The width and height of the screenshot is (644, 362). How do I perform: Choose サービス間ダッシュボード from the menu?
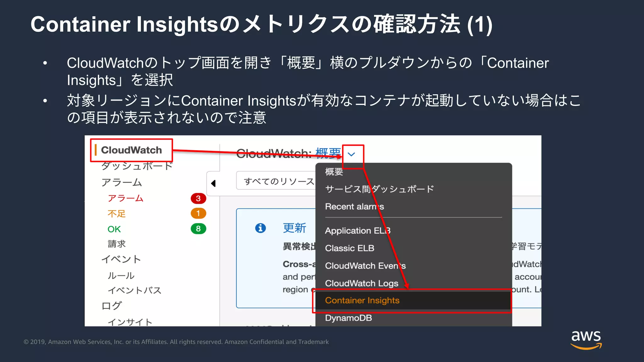coord(380,189)
